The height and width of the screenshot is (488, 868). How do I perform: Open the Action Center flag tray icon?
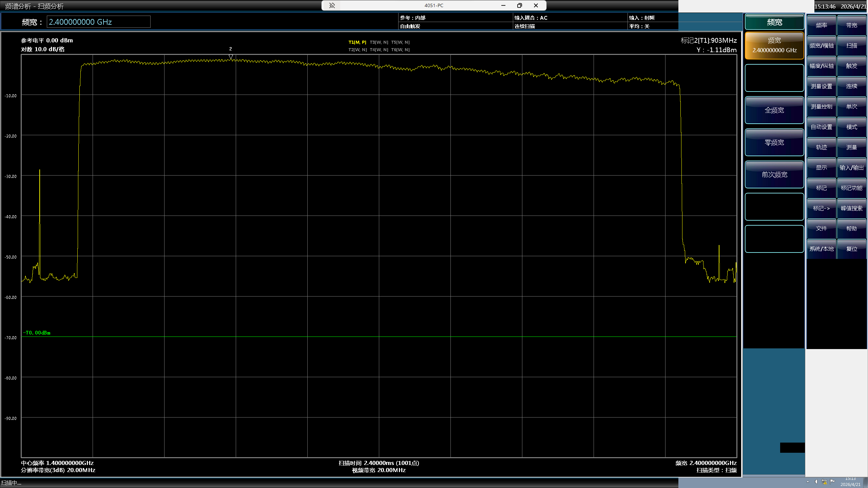(832, 482)
